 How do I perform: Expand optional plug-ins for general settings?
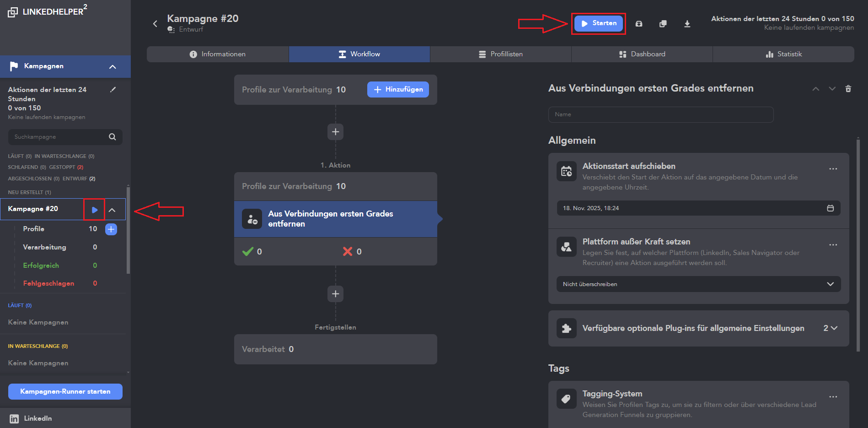click(x=830, y=328)
